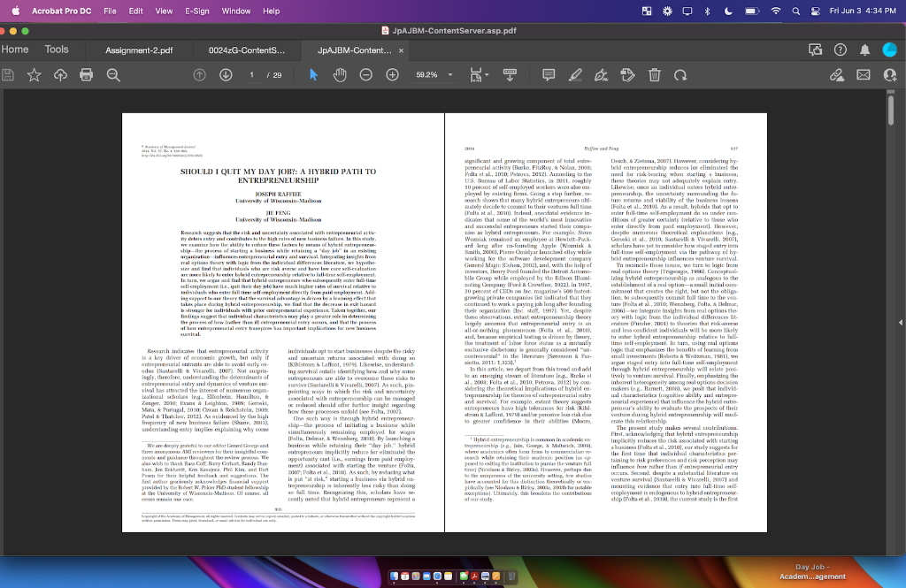Add a sticky note comment
Screen dimensions: 906x588
(x=549, y=75)
